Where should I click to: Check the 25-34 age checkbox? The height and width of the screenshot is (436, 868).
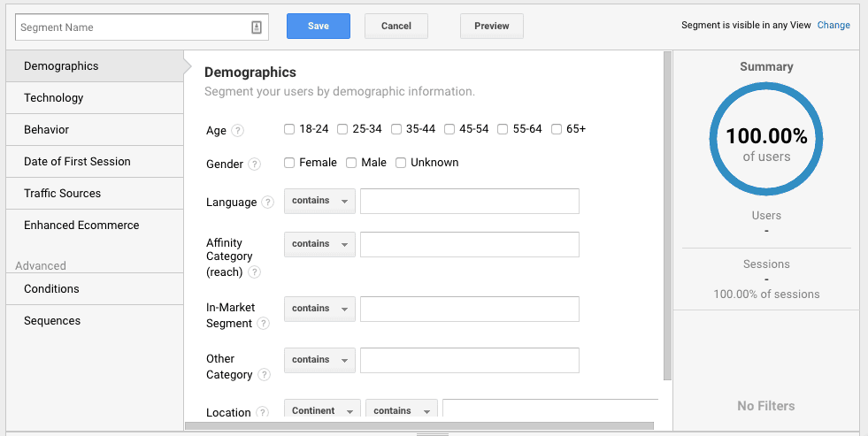click(x=342, y=129)
